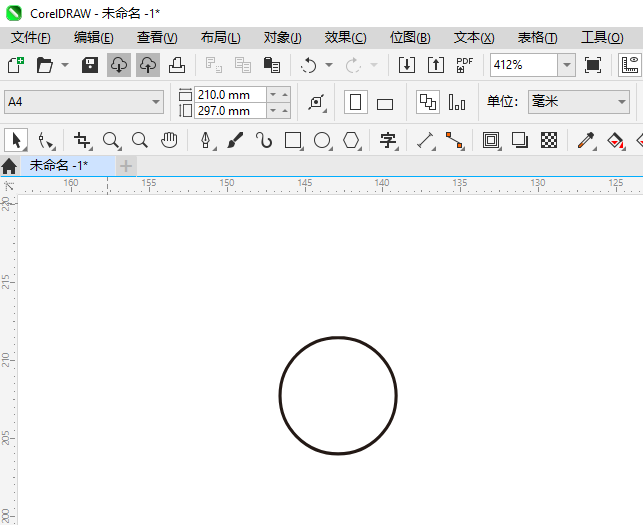This screenshot has height=525, width=643.
Task: Open the 工具(O) menu
Action: tap(602, 38)
